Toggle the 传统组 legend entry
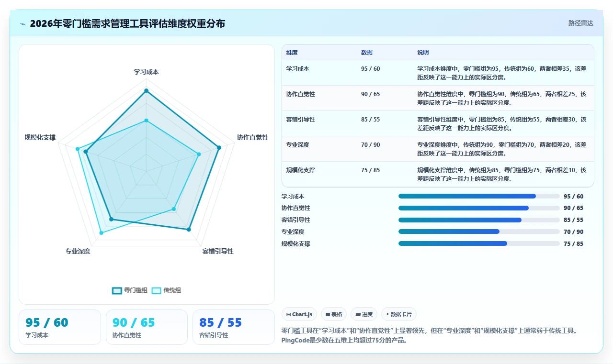Viewport: 613px width, 364px height. (x=166, y=290)
